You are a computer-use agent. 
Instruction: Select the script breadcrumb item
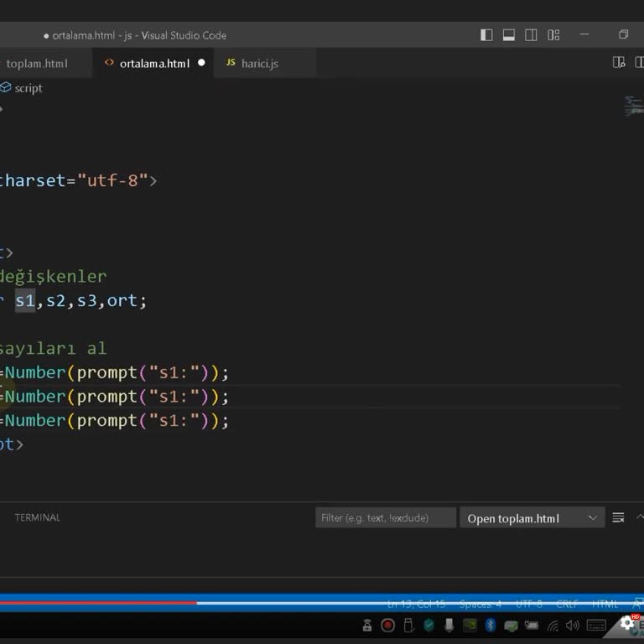(x=28, y=88)
